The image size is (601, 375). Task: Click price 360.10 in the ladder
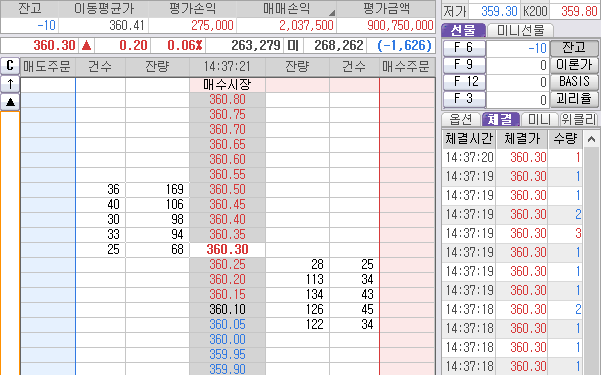point(227,309)
